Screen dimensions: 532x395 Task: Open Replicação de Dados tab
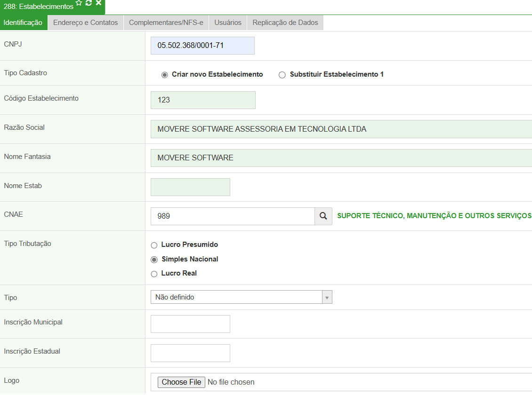point(285,23)
